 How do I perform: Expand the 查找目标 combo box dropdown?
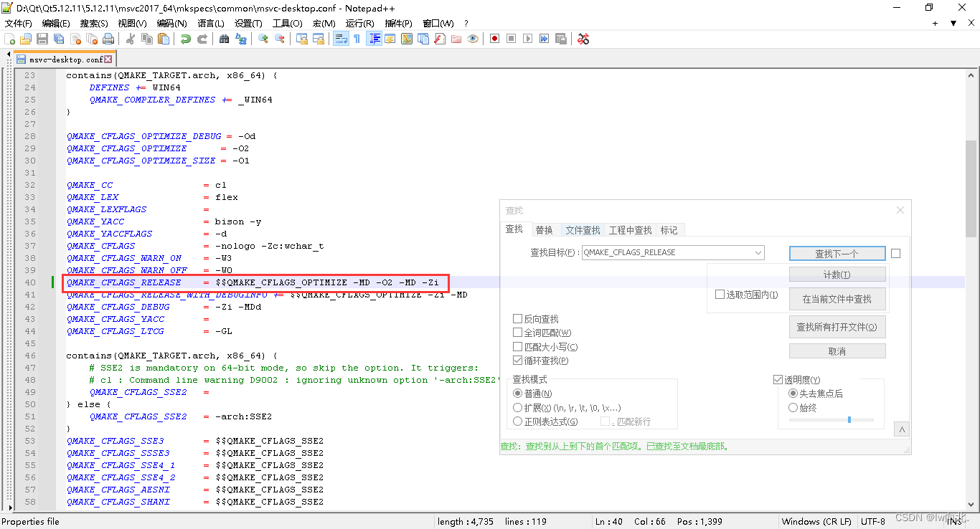point(758,252)
